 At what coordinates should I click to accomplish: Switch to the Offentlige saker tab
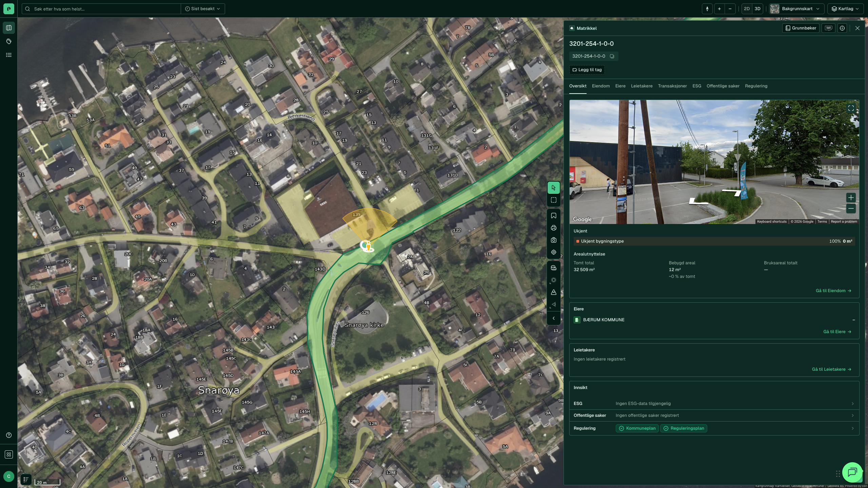tap(723, 86)
